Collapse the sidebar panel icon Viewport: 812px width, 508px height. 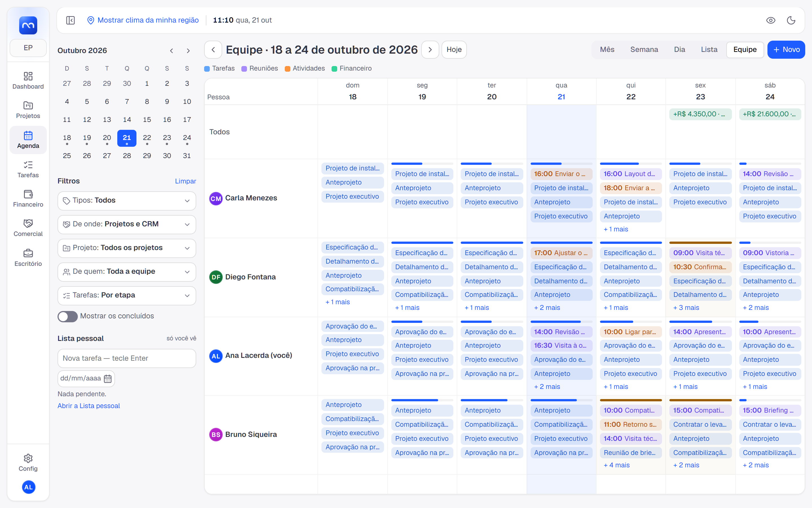(x=70, y=20)
